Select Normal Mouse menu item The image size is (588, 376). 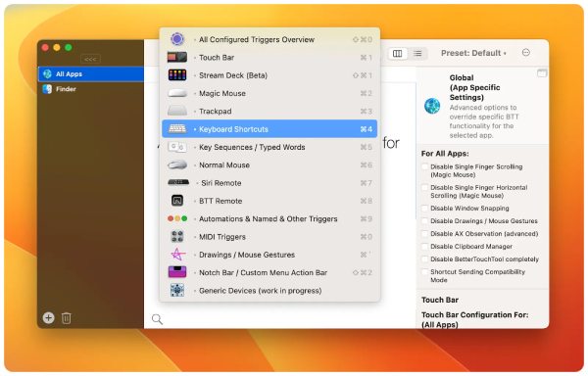tap(269, 164)
